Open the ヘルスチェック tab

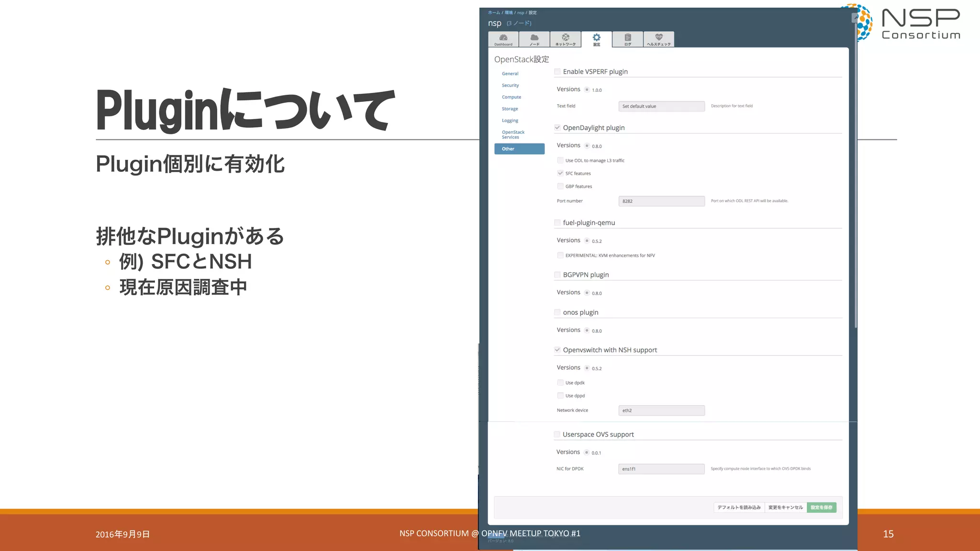(659, 40)
